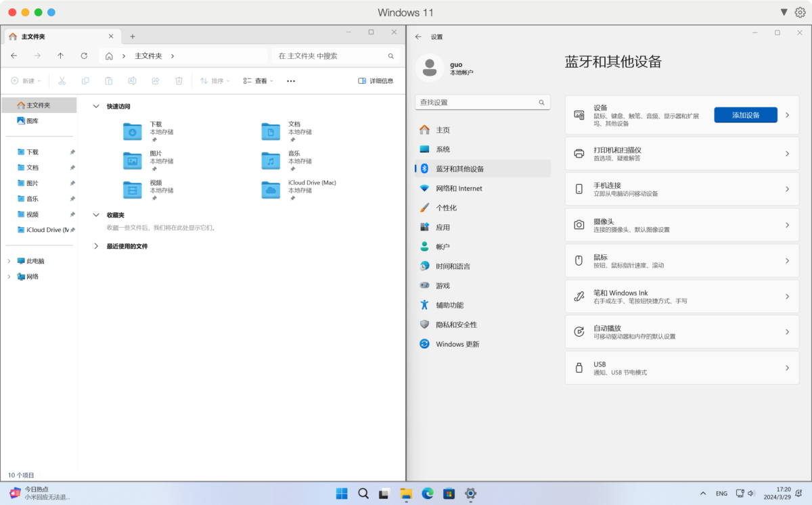Select 视频 in the File Explorer sidebar
Viewport: 812px width, 505px height.
(x=39, y=214)
